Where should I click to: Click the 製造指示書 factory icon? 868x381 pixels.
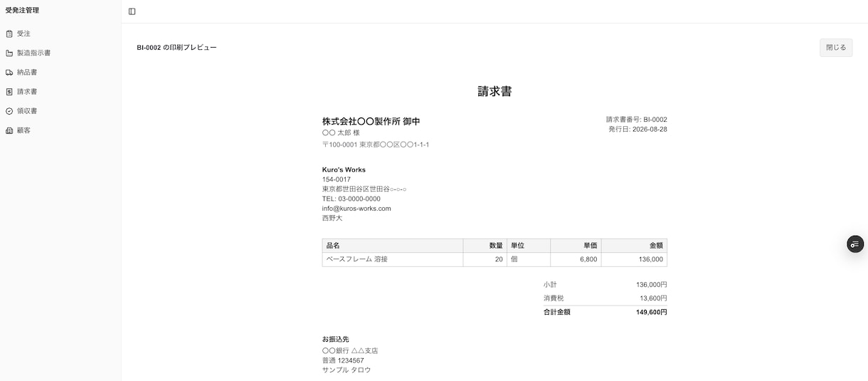(x=9, y=53)
